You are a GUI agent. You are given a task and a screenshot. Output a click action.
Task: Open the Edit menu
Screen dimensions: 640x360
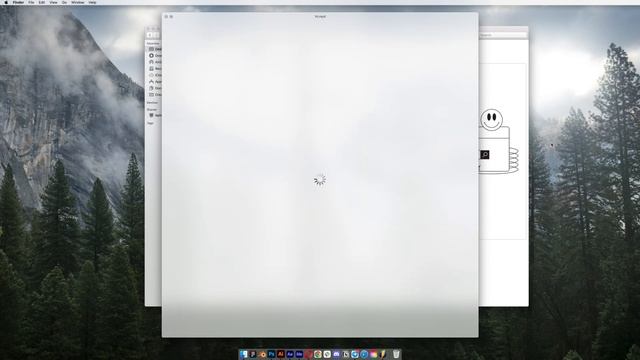coord(42,2)
